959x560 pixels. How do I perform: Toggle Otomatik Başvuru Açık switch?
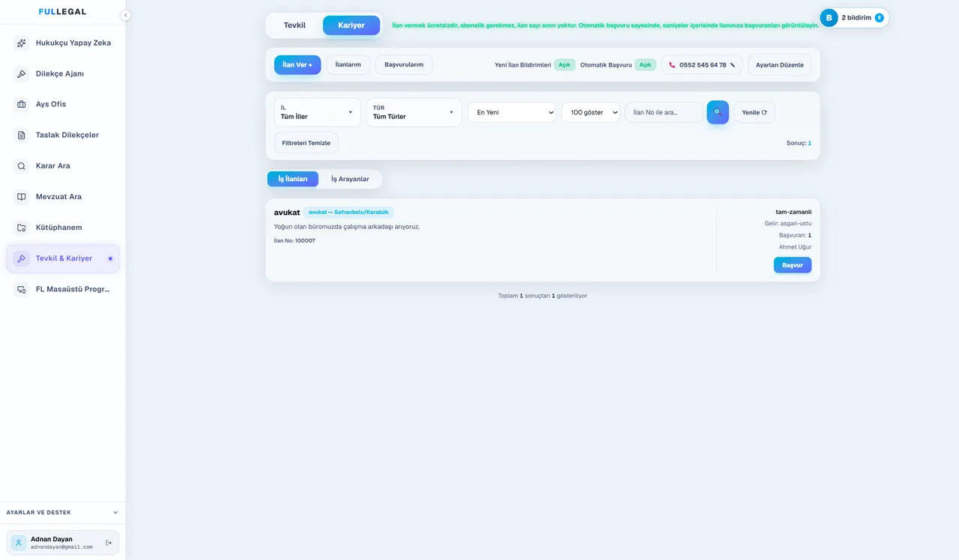[x=645, y=65]
